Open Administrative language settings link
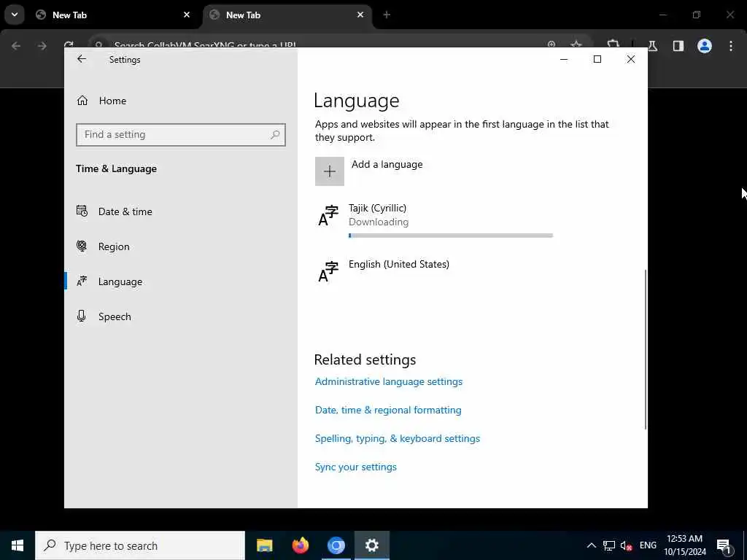Viewport: 747px width, 560px height. 388,382
